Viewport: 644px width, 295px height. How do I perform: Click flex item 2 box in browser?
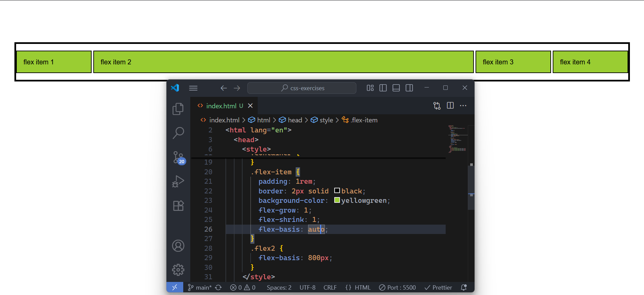(x=284, y=62)
